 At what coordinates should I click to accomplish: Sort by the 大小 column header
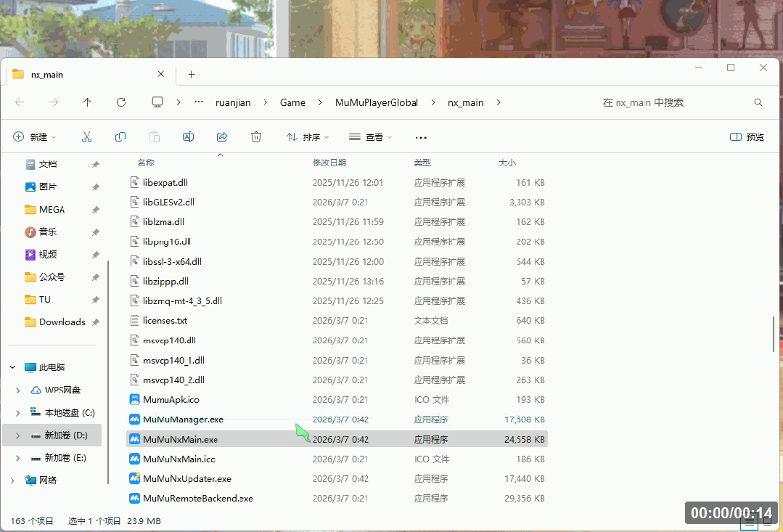tap(507, 163)
